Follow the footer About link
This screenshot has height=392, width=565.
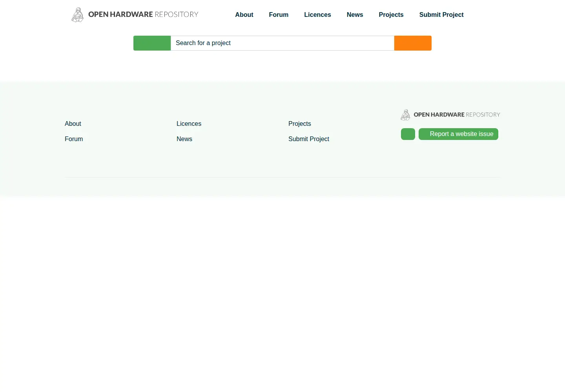tap(73, 123)
